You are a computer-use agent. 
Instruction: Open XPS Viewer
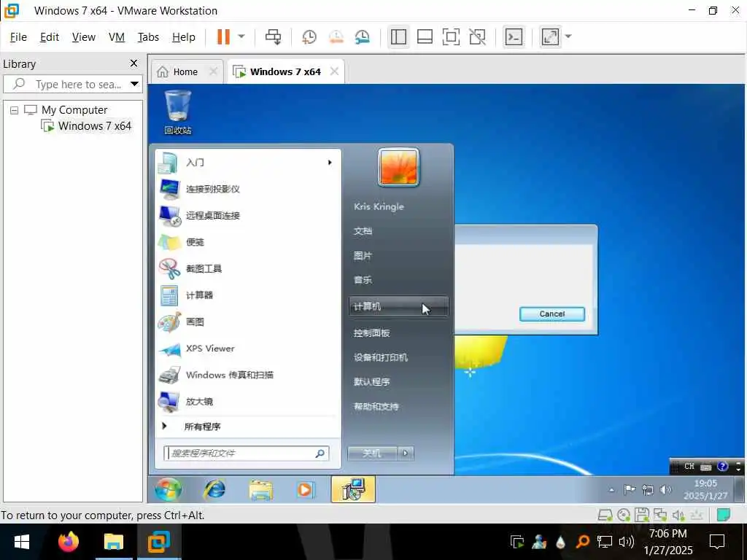point(248,349)
